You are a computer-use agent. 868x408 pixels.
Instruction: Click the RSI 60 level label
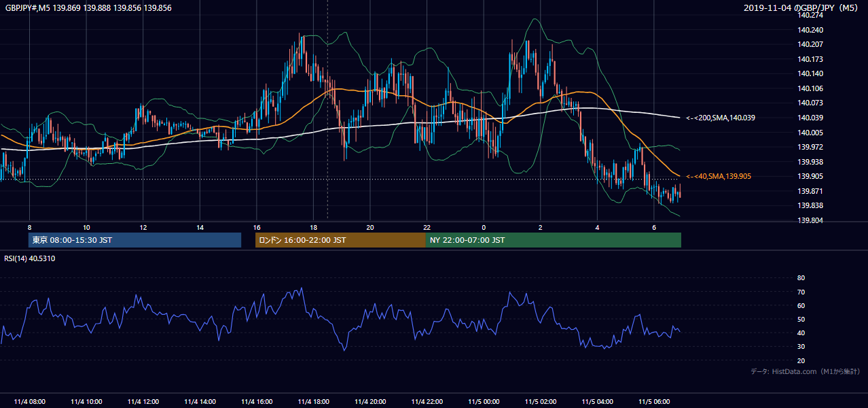(x=801, y=305)
